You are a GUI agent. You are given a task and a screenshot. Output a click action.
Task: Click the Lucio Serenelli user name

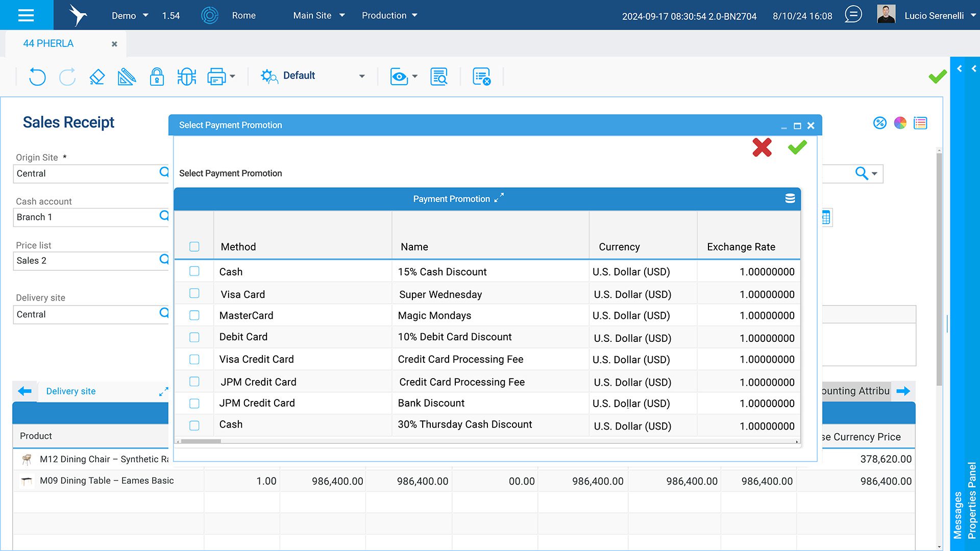[x=934, y=16]
